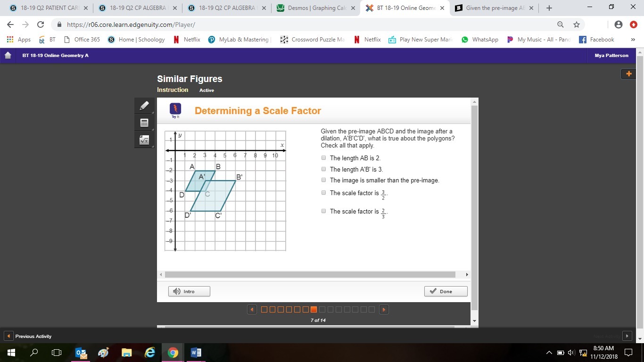Reload the page in Chrome
The height and width of the screenshot is (362, 644).
click(41, 25)
